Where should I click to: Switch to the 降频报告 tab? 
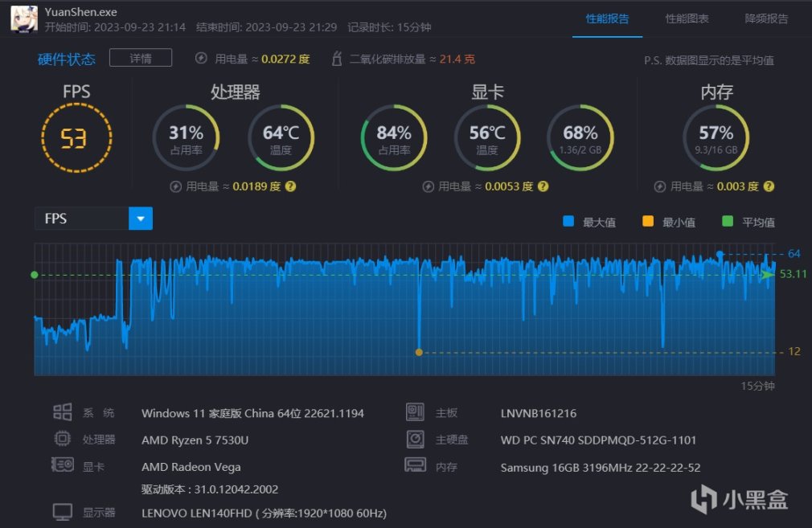[x=766, y=19]
